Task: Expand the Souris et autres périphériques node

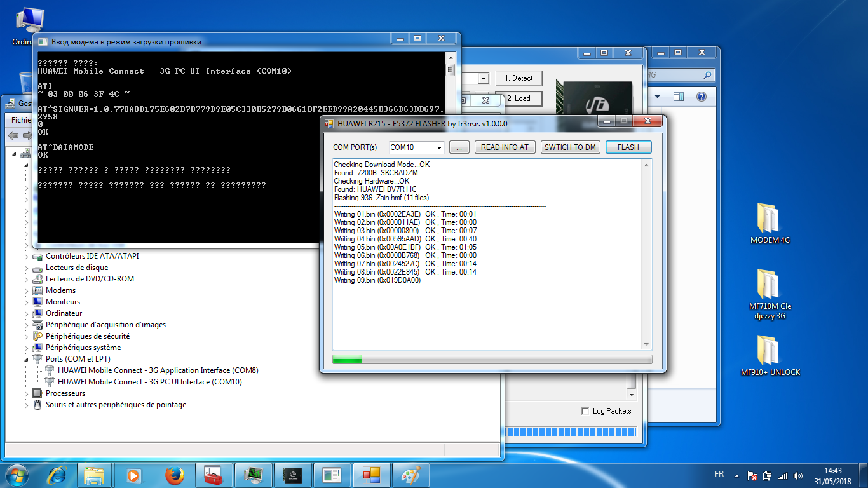Action: point(27,405)
